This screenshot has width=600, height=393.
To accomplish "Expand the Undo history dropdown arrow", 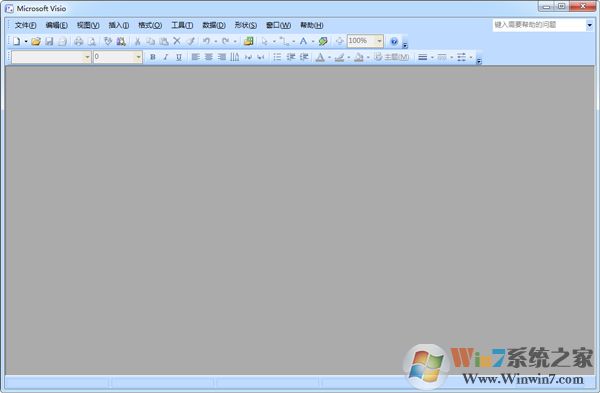I will [216, 41].
